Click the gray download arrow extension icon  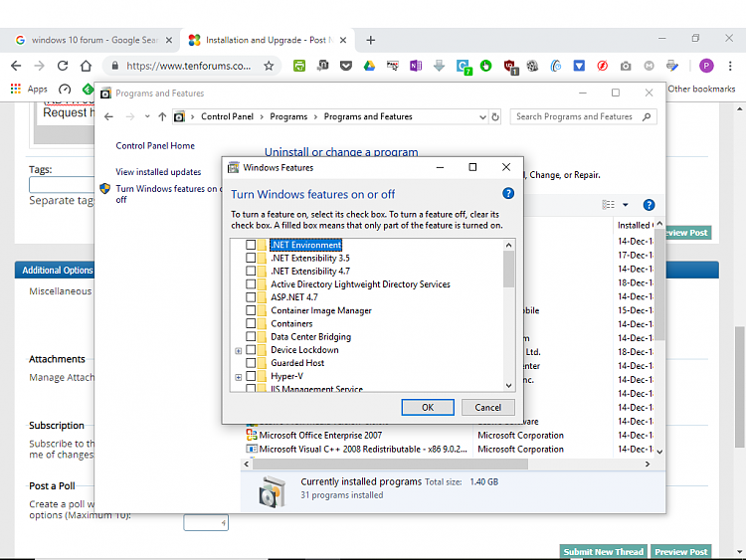[439, 66]
